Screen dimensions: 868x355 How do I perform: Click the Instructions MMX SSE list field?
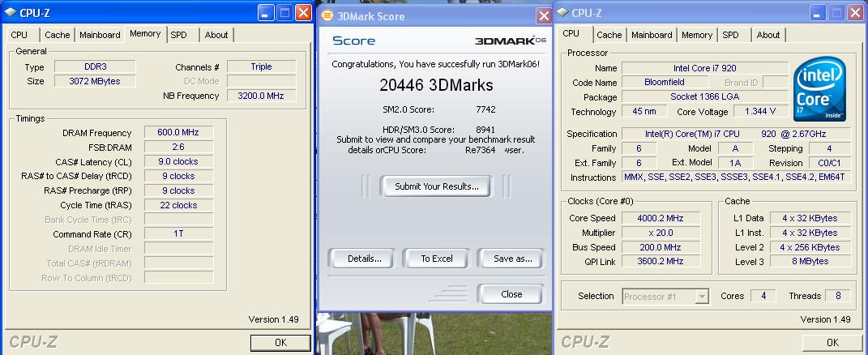pyautogui.click(x=736, y=177)
